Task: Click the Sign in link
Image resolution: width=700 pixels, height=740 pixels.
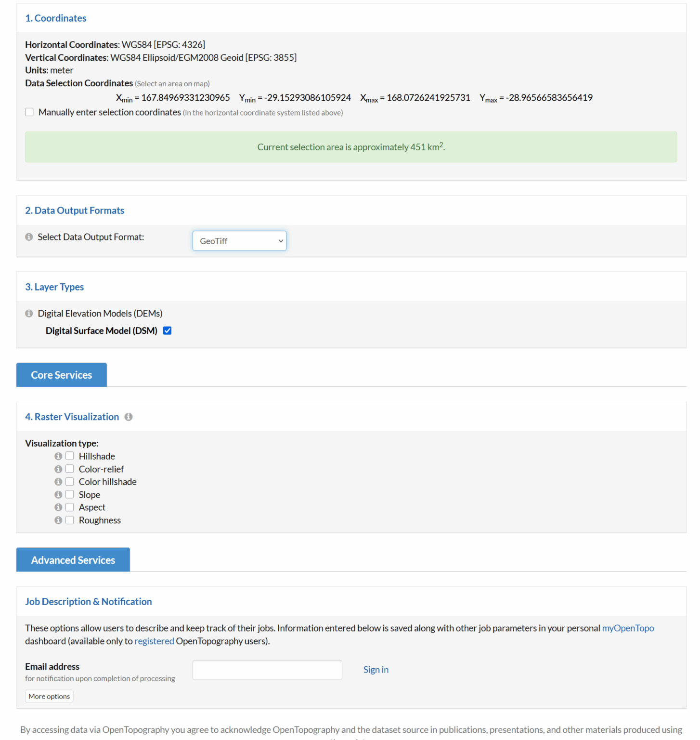Action: (x=376, y=670)
